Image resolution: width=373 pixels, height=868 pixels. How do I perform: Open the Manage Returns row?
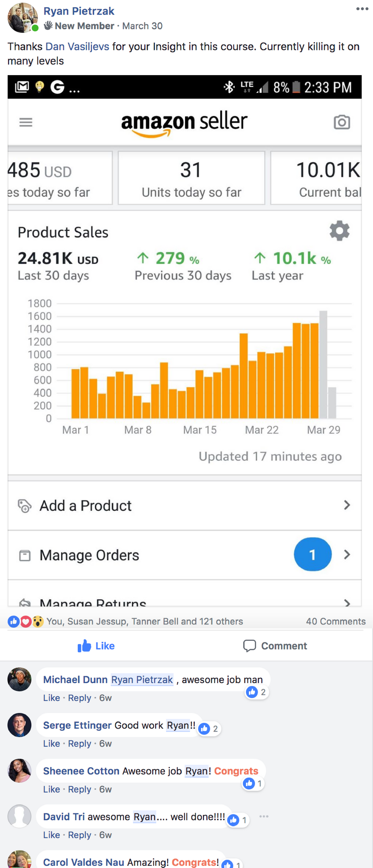[185, 593]
